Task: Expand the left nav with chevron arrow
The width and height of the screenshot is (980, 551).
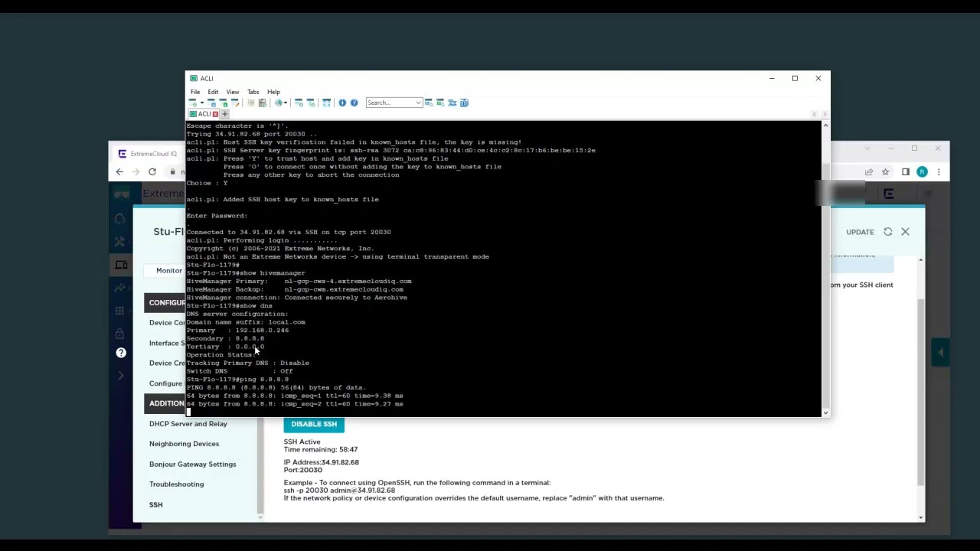Action: [121, 376]
